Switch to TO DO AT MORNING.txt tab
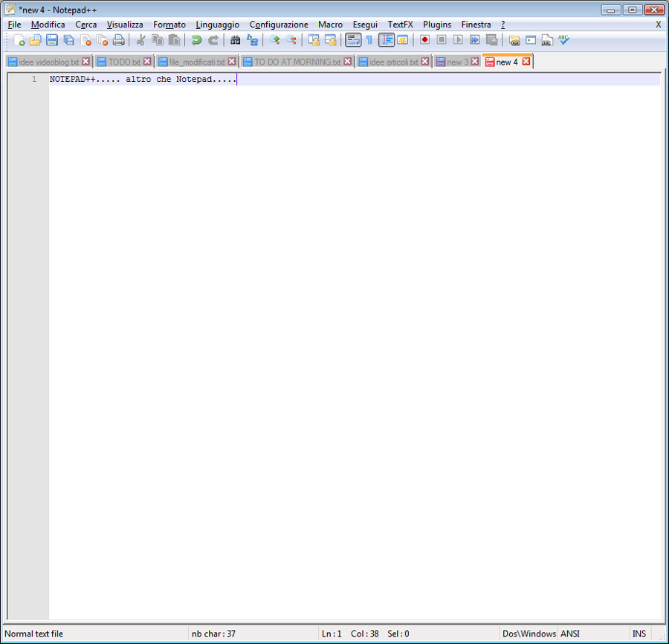The height and width of the screenshot is (644, 669). tap(297, 62)
